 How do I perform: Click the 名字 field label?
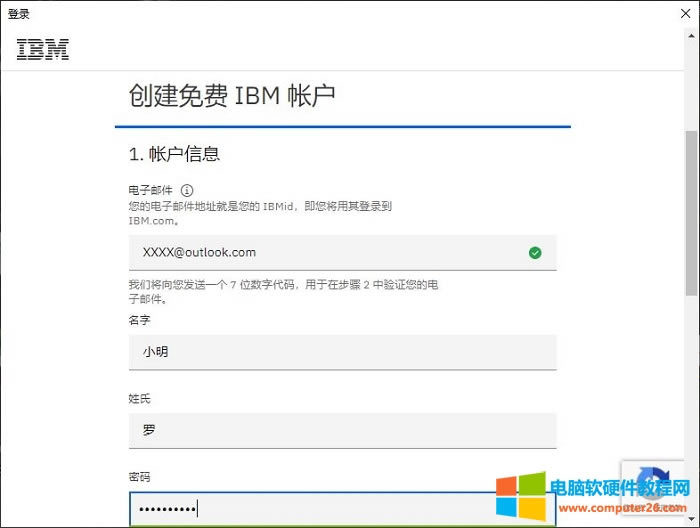pyautogui.click(x=140, y=320)
